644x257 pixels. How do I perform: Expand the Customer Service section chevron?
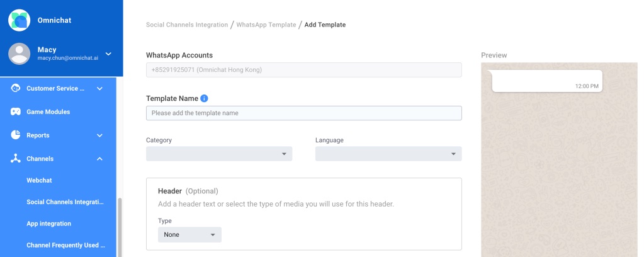coord(99,88)
